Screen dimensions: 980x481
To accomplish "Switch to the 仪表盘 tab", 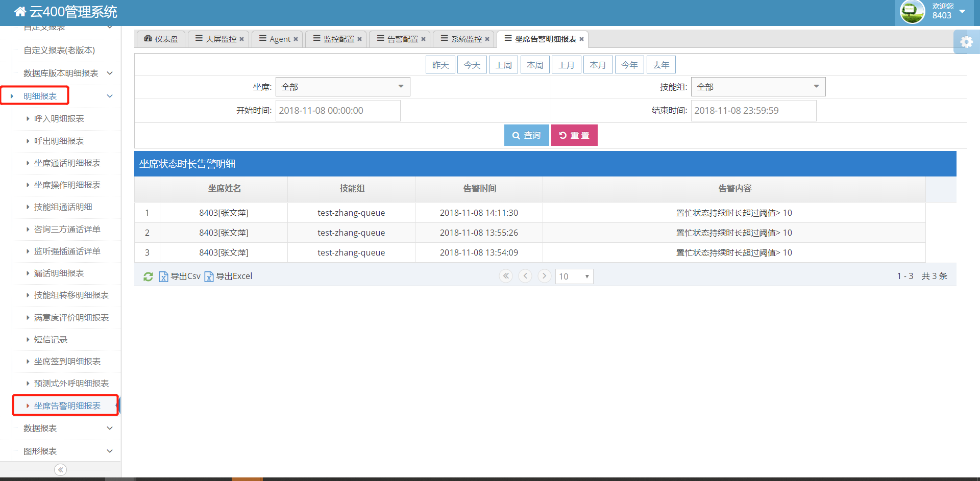I will pos(161,39).
